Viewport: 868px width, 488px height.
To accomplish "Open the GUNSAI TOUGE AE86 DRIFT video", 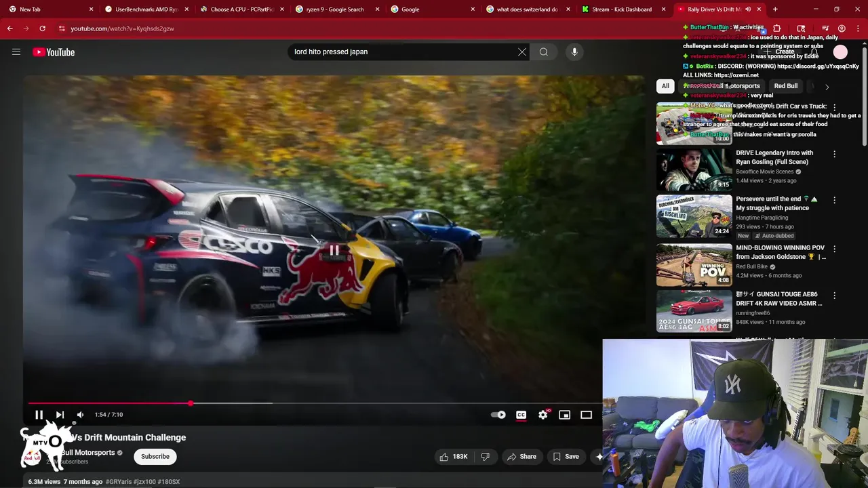I will [694, 311].
